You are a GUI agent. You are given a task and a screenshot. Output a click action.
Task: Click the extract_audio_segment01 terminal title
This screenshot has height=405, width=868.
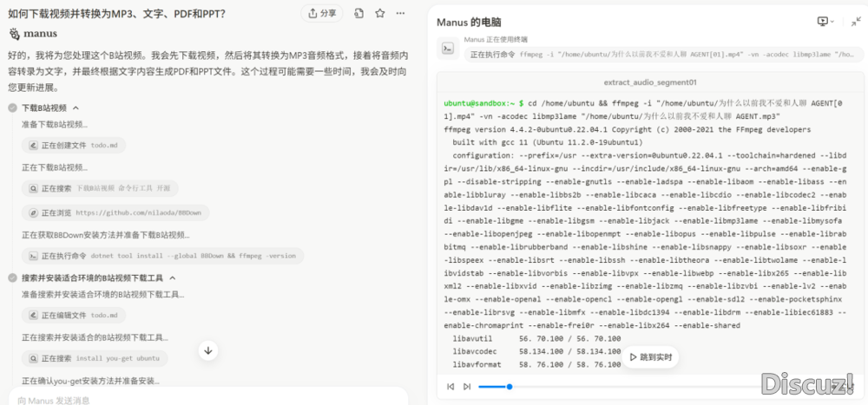650,82
